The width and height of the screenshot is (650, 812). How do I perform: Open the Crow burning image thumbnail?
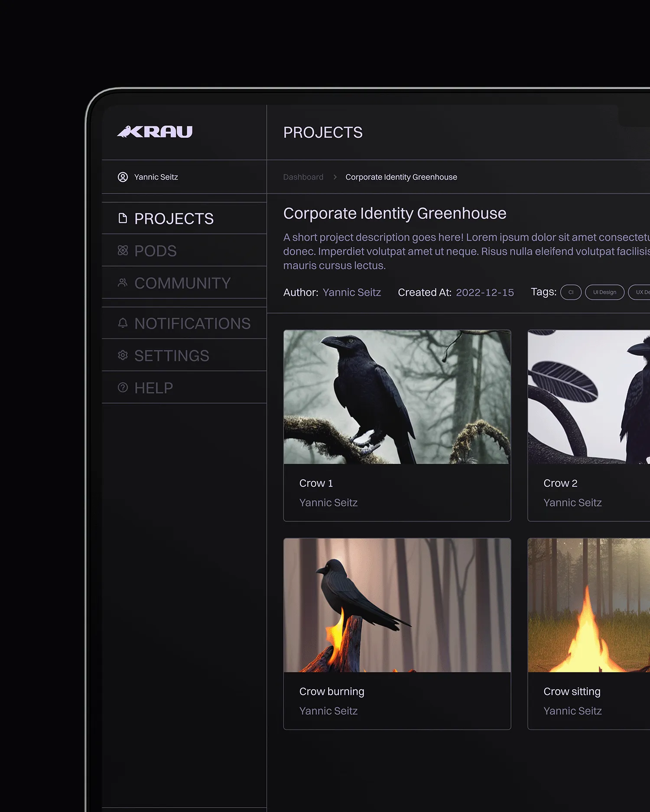tap(397, 605)
